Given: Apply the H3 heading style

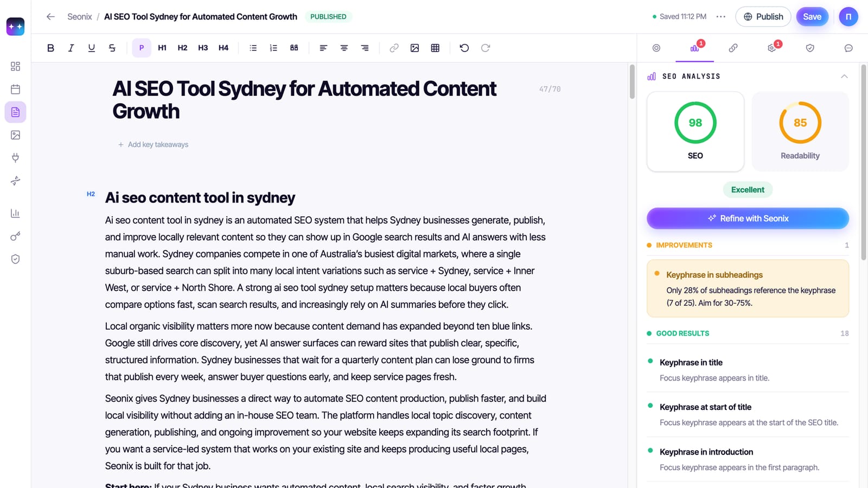Looking at the screenshot, I should 203,48.
